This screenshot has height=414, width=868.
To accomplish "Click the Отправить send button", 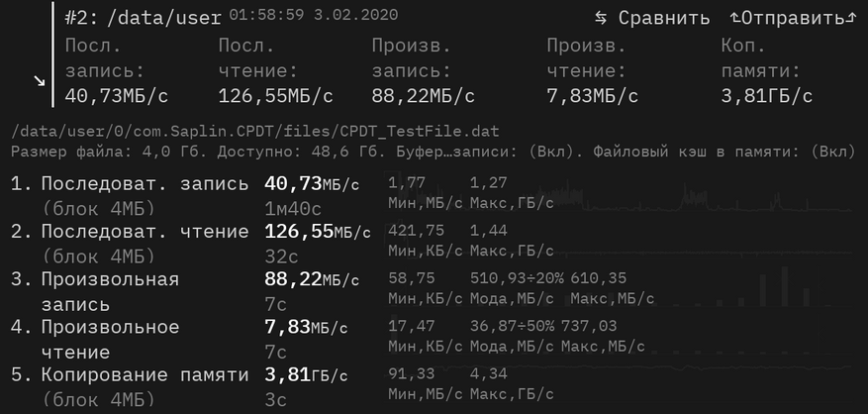I will pyautogui.click(x=794, y=18).
